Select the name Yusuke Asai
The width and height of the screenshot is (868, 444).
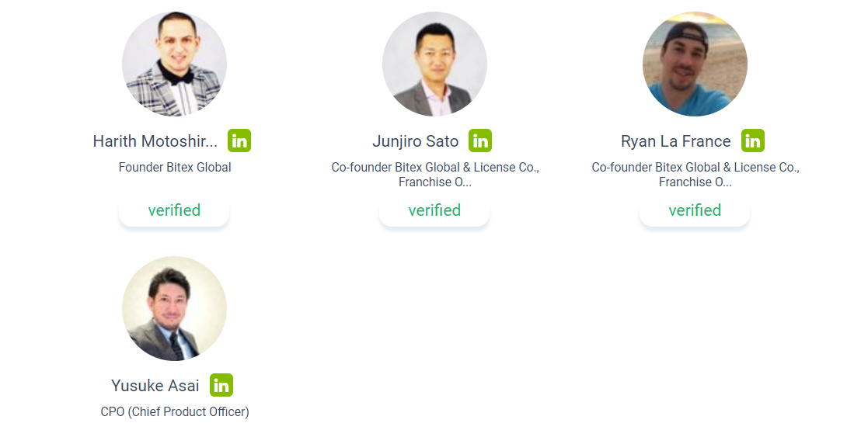click(155, 385)
